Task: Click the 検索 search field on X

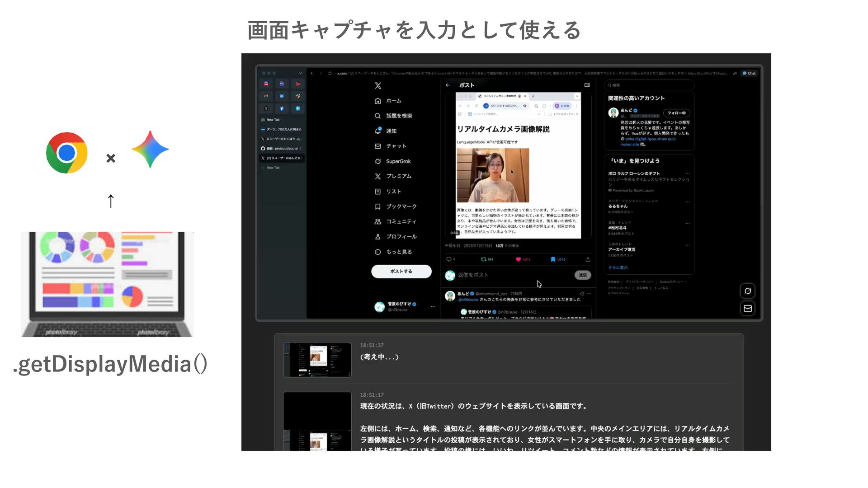Action: 649,85
